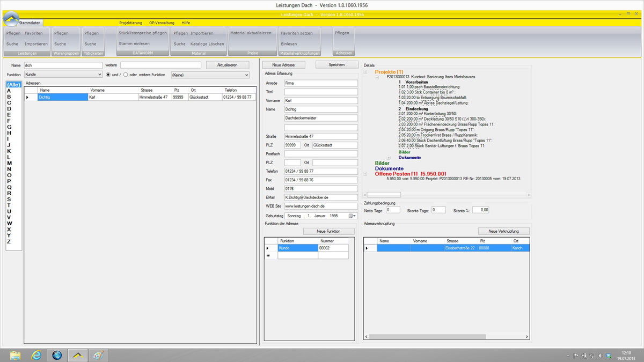This screenshot has height=362, width=644.
Task: Click the yellow house application logo button
Action: 11,20
